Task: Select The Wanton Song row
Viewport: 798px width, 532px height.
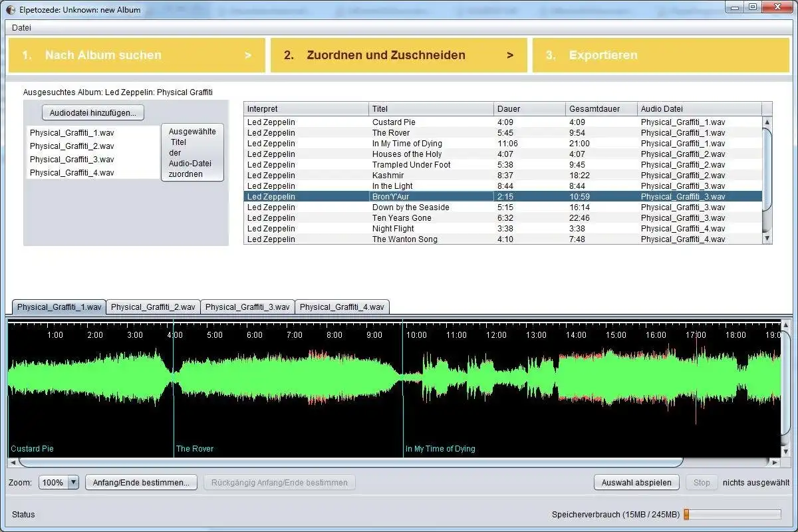Action: tap(503, 239)
